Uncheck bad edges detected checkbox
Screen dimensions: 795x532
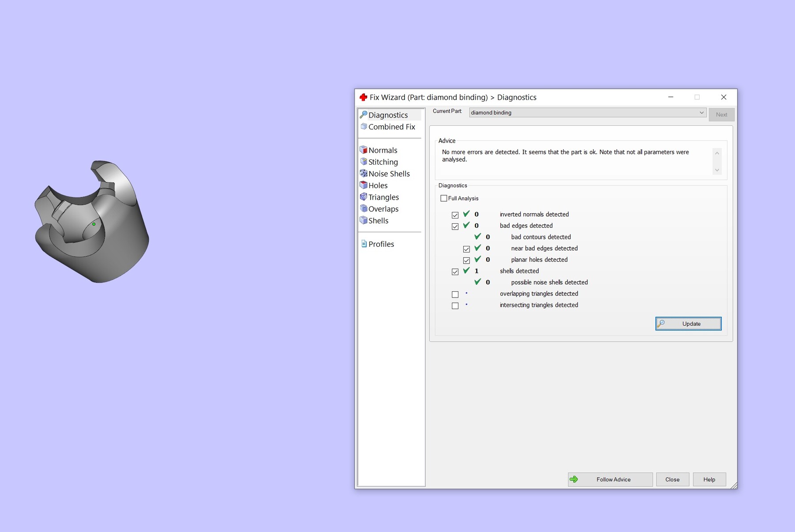(x=455, y=226)
